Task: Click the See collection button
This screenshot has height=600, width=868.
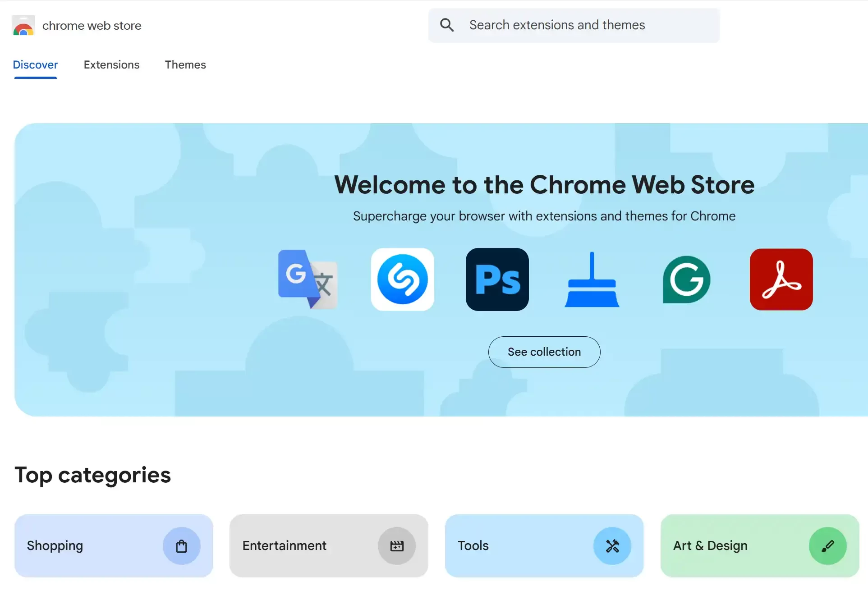Action: tap(544, 352)
